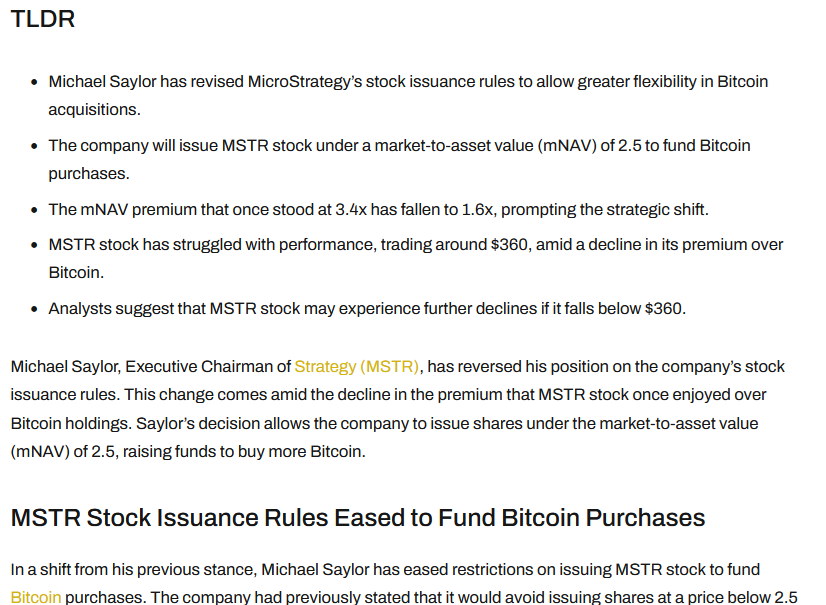Image resolution: width=826 pixels, height=605 pixels.
Task: Click the MSTR Stock Issuance Rules Eased heading
Action: click(x=358, y=518)
